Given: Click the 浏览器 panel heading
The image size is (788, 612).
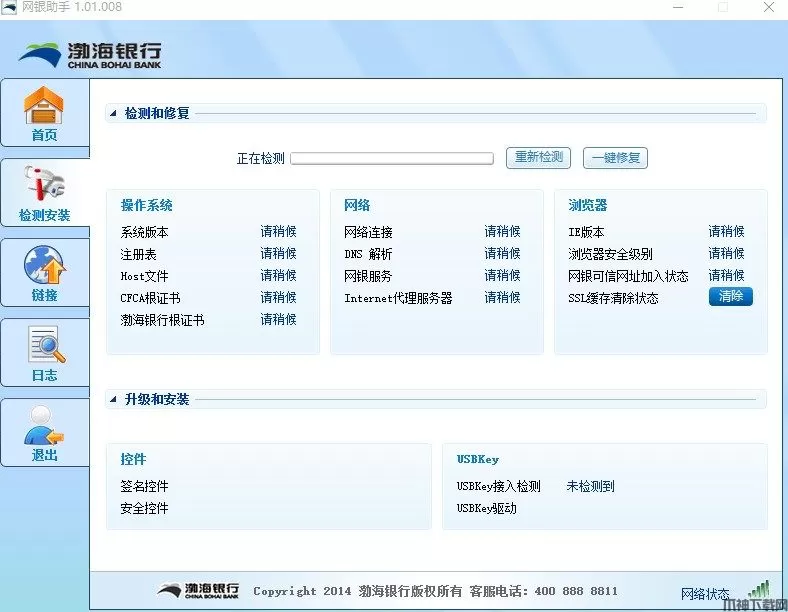Looking at the screenshot, I should pos(587,205).
